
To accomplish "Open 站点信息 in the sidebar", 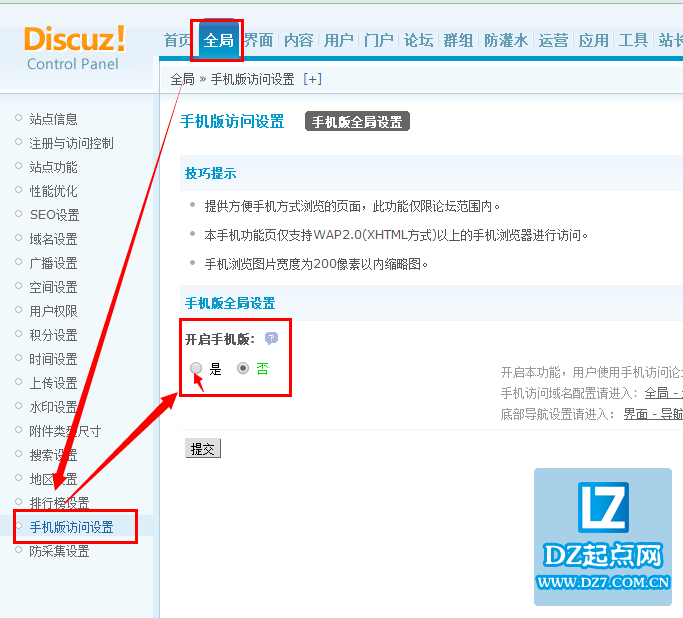I will tap(53, 119).
